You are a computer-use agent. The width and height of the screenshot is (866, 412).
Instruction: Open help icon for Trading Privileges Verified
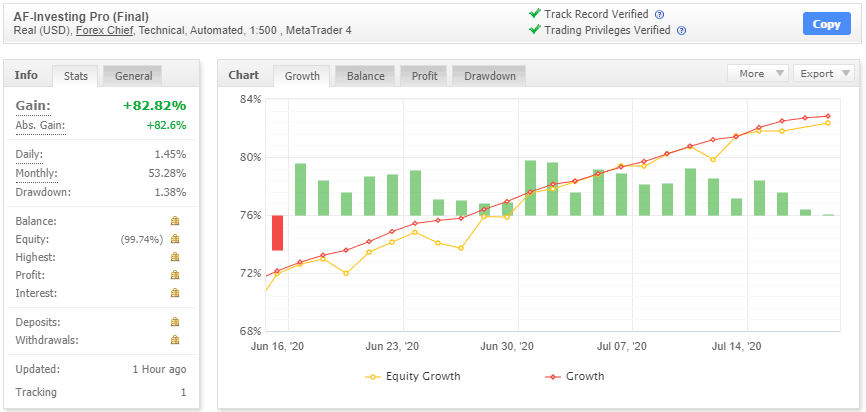pyautogui.click(x=681, y=31)
